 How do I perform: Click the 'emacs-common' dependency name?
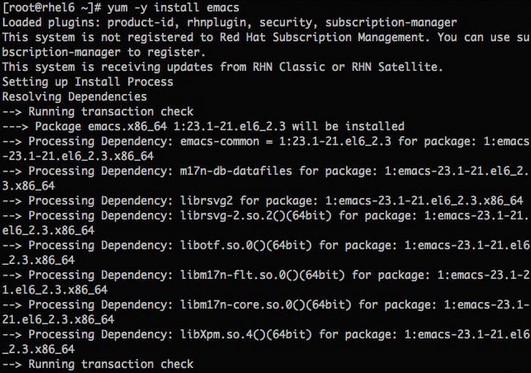click(219, 141)
